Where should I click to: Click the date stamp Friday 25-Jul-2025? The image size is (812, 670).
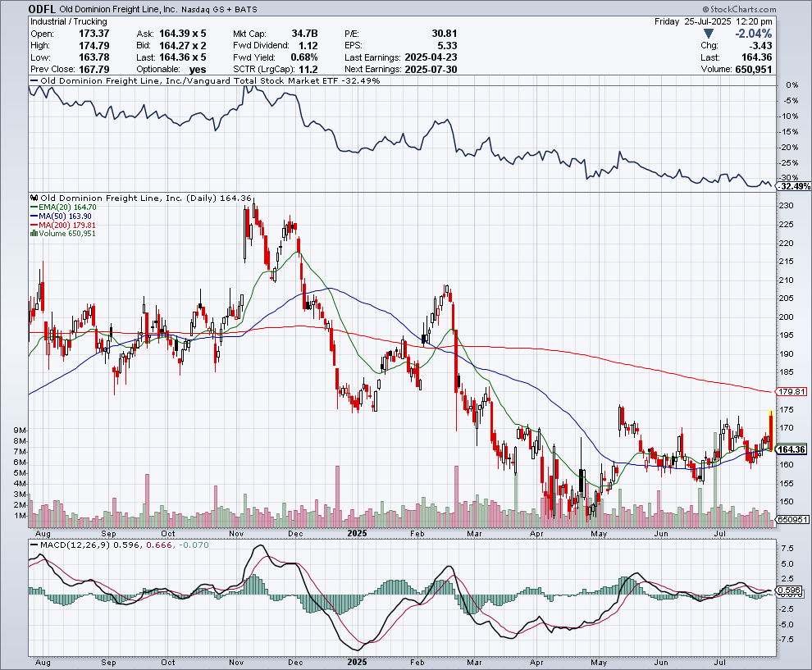coord(692,22)
